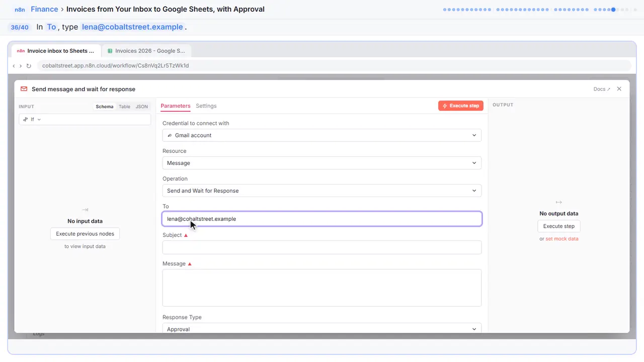Click into the Message text area

pos(322,288)
